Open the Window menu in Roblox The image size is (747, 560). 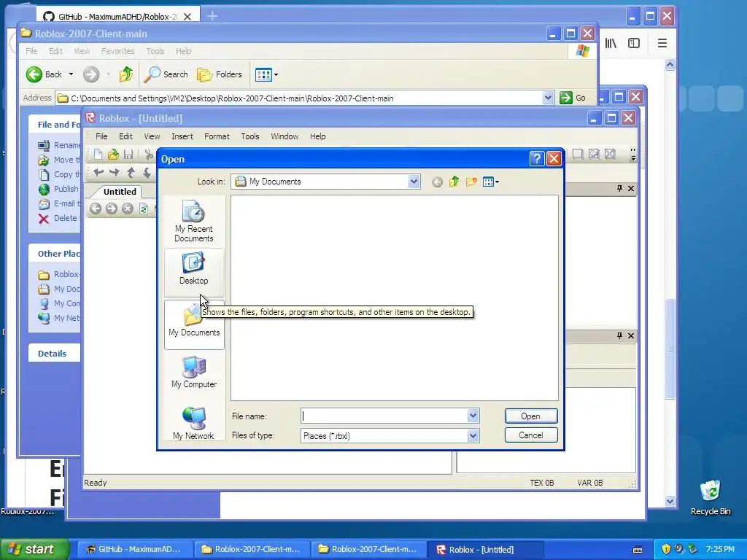(285, 136)
